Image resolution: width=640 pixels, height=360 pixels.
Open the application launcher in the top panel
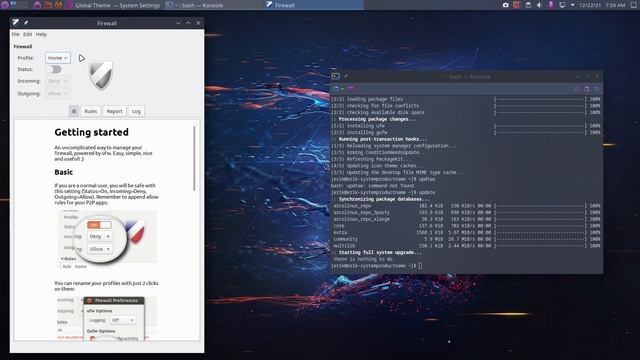5,5
